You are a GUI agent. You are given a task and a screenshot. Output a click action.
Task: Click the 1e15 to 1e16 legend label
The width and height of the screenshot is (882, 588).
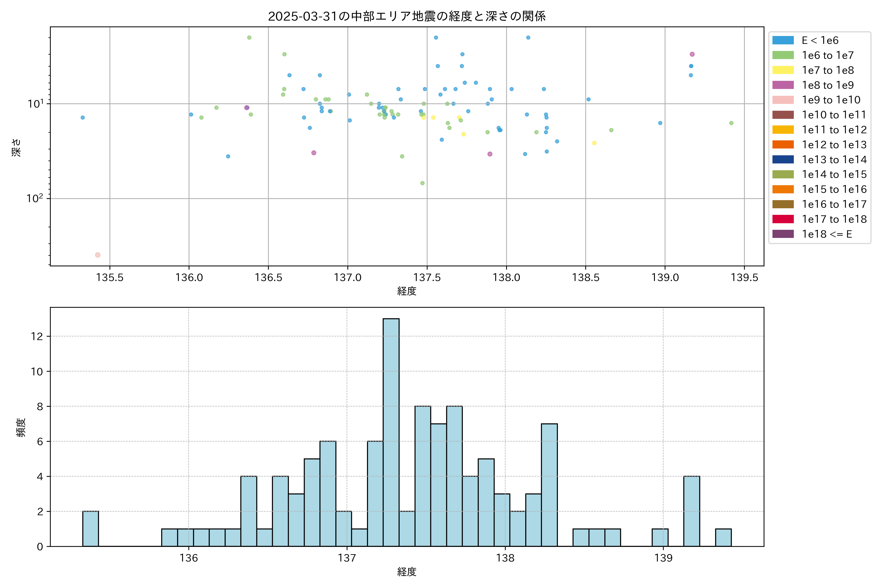834,189
